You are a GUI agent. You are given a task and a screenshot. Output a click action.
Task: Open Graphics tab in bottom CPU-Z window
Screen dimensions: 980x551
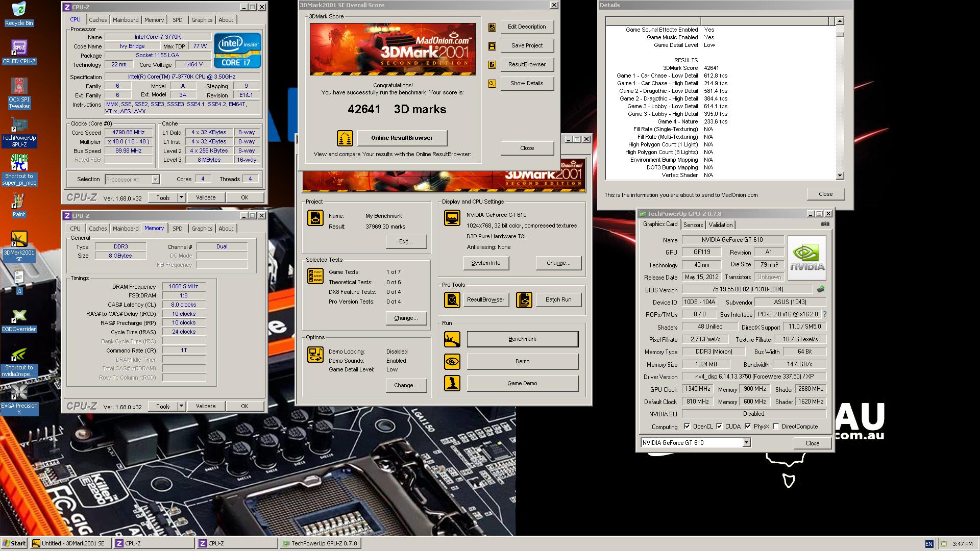(202, 229)
